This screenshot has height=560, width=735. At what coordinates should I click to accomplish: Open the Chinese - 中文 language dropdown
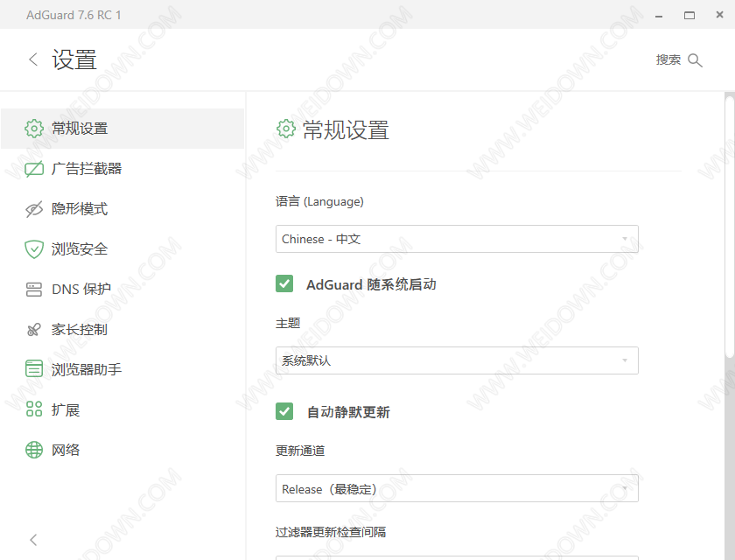(x=457, y=239)
